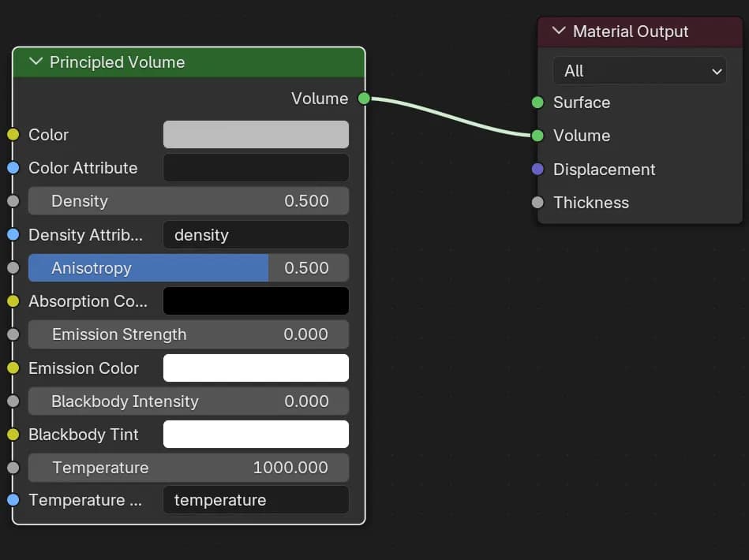Click the empty Color Attribute text field
Viewport: 749px width, 560px height.
tap(256, 168)
